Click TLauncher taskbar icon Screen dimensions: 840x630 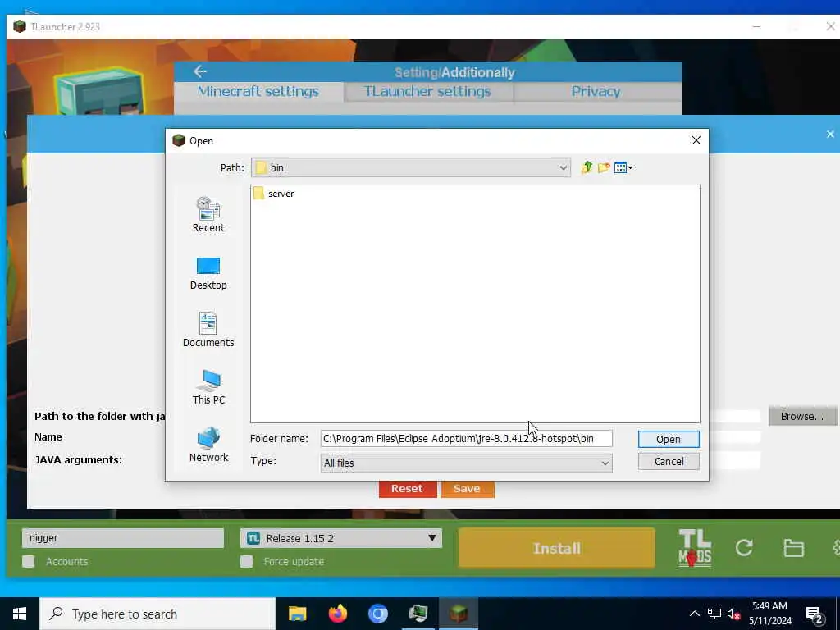(x=459, y=614)
